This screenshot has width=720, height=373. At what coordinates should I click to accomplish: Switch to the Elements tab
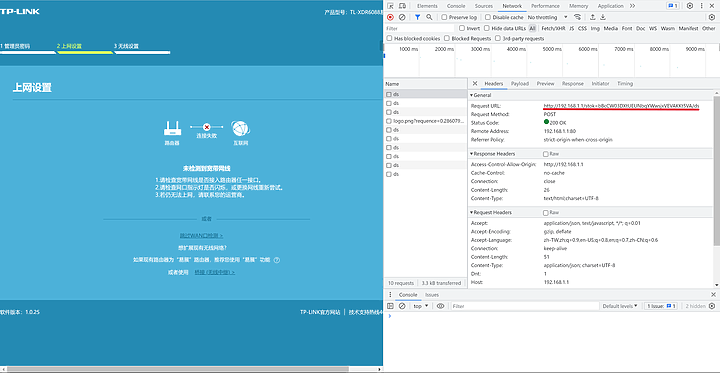click(x=427, y=6)
